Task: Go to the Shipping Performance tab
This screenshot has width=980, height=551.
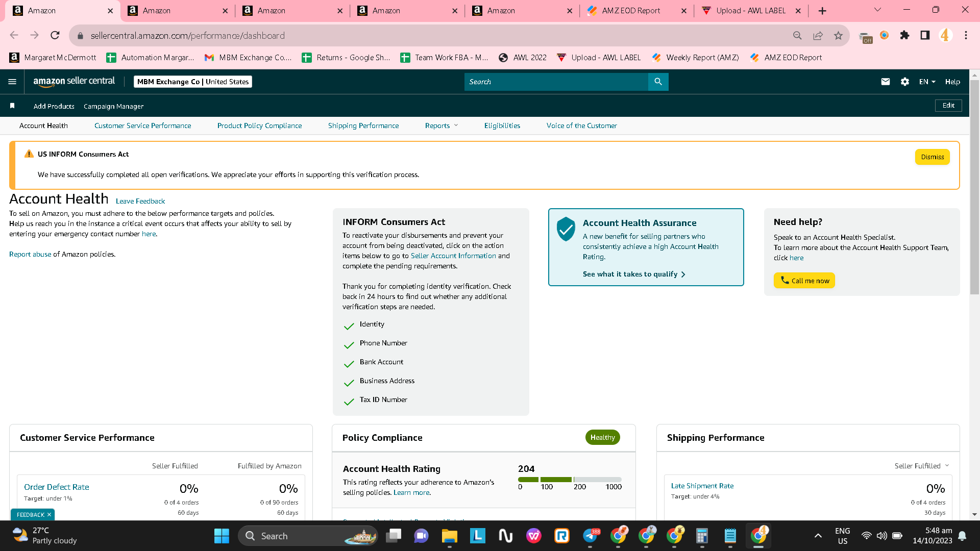Action: click(x=363, y=126)
